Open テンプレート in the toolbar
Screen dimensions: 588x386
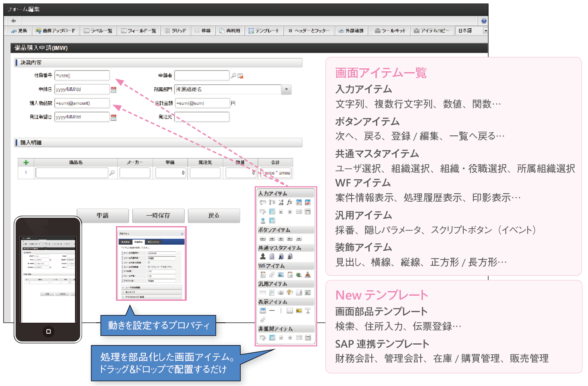tap(263, 31)
